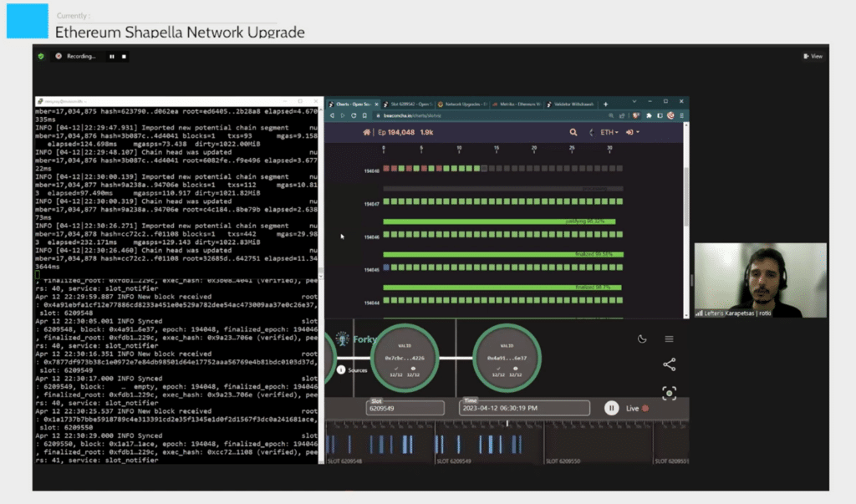Open beaconcha.in site search
This screenshot has width=856, height=504.
573,132
